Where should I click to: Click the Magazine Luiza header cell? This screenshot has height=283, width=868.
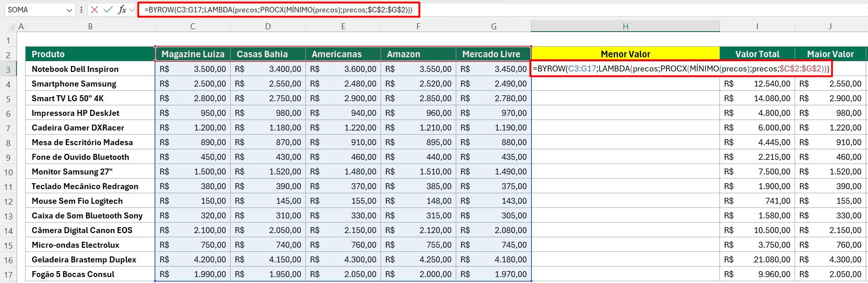[x=193, y=54]
